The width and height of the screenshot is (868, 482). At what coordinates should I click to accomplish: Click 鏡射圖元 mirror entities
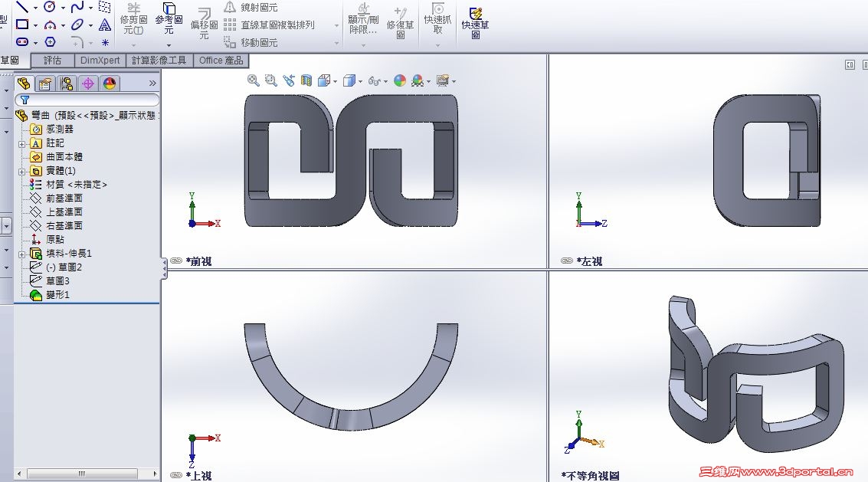pos(251,7)
